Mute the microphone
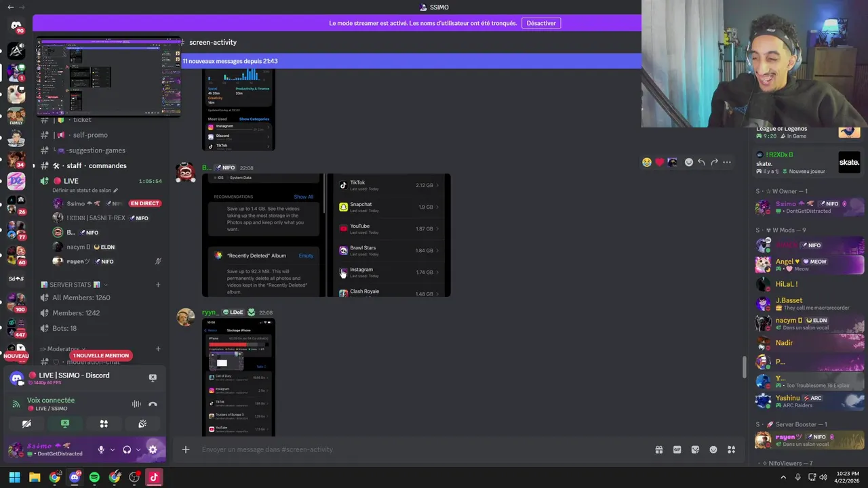The height and width of the screenshot is (488, 868). tap(101, 449)
